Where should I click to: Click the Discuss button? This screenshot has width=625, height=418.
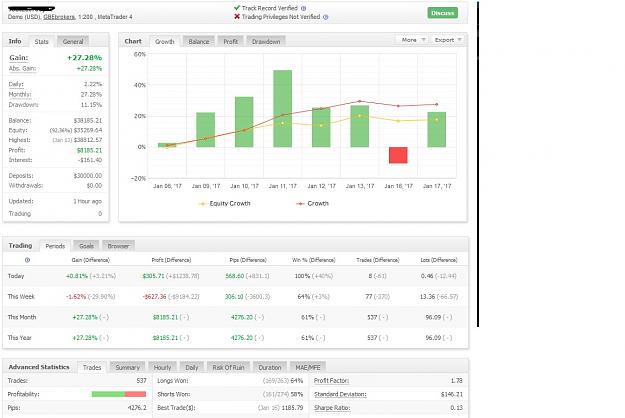[x=442, y=13]
